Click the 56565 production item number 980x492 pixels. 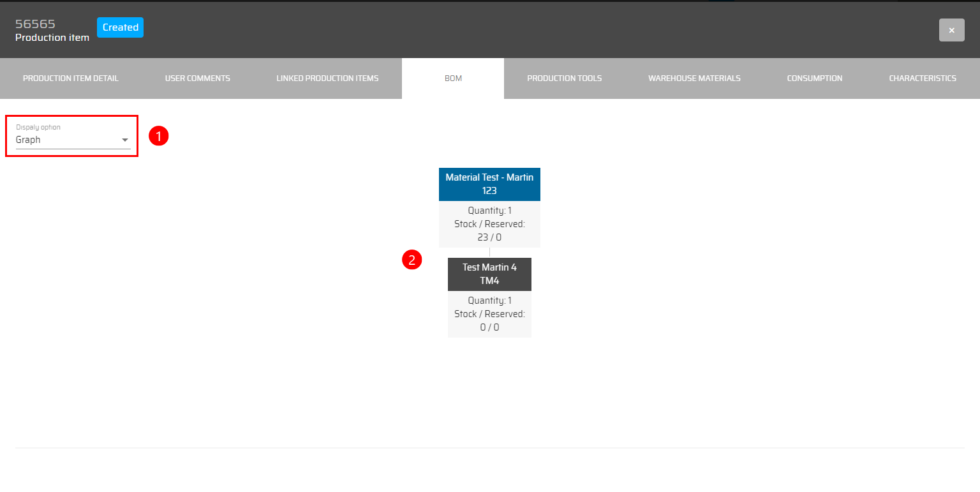[35, 24]
